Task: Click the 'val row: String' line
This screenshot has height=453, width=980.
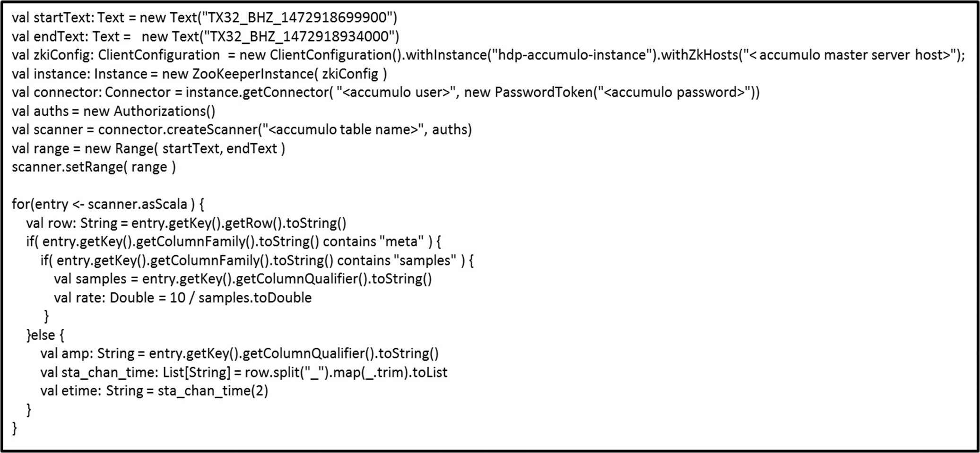Action: click(x=186, y=223)
